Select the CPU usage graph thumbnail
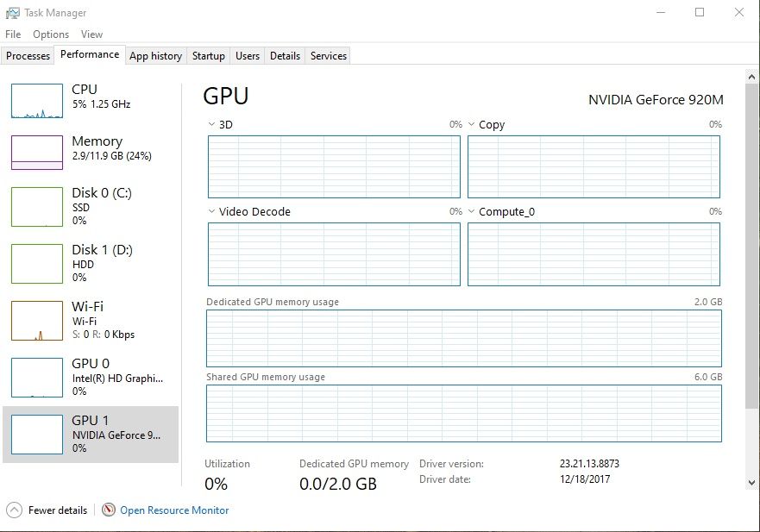 (37, 101)
